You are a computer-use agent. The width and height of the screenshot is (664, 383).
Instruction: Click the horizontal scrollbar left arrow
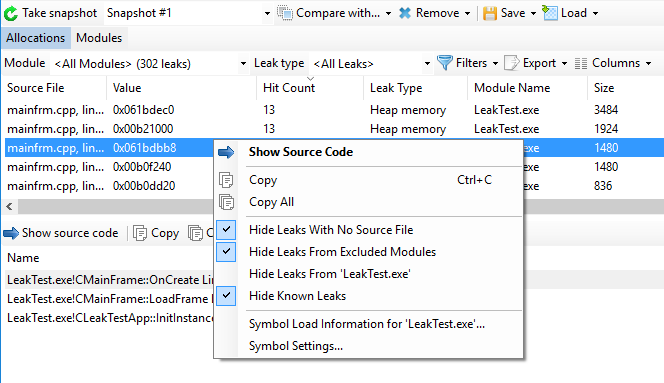pyautogui.click(x=9, y=207)
